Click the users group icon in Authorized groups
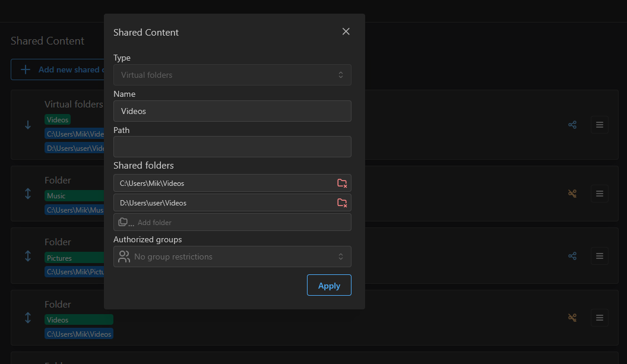Screen dimensions: 627x364 124,257
